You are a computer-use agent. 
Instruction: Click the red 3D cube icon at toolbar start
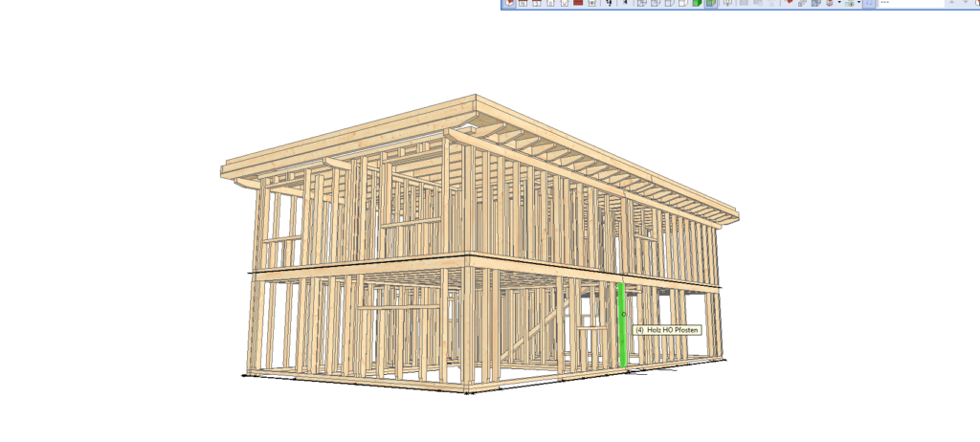(509, 3)
